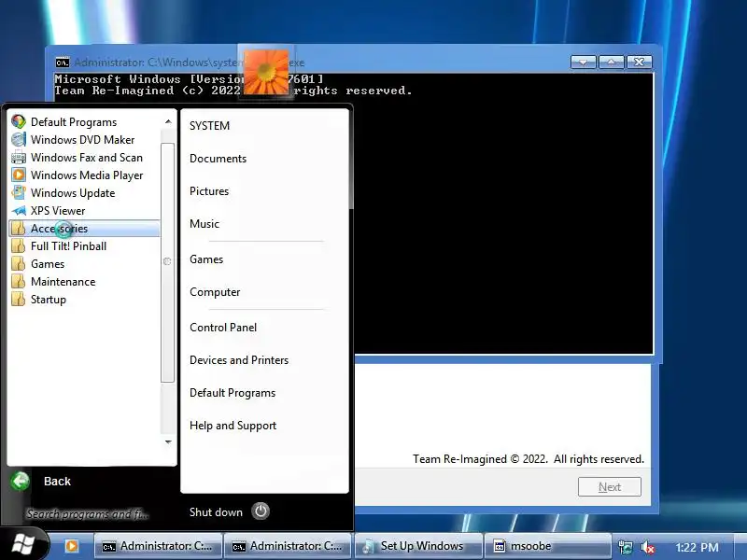Maximize the Administrator command prompt window

click(612, 62)
